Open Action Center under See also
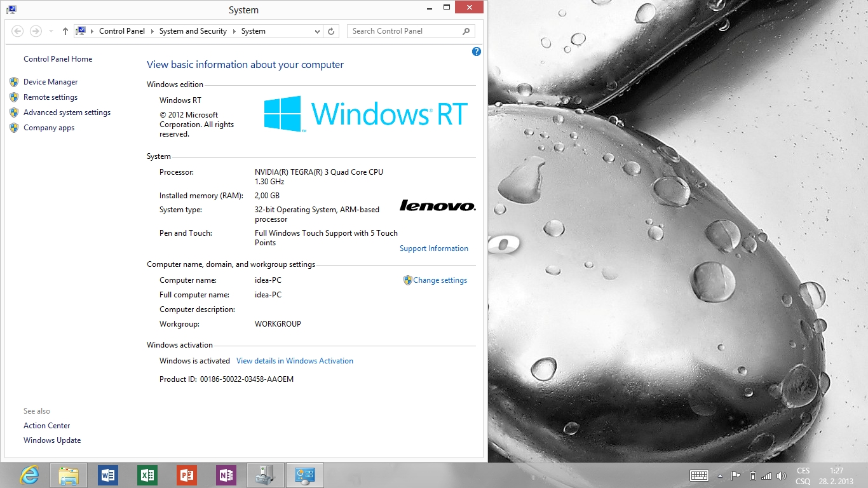Viewport: 868px width, 488px height. click(47, 426)
